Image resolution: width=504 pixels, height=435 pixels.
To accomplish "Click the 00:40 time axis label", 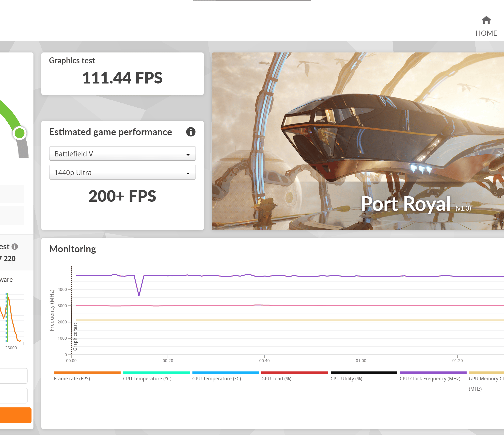I will [264, 361].
